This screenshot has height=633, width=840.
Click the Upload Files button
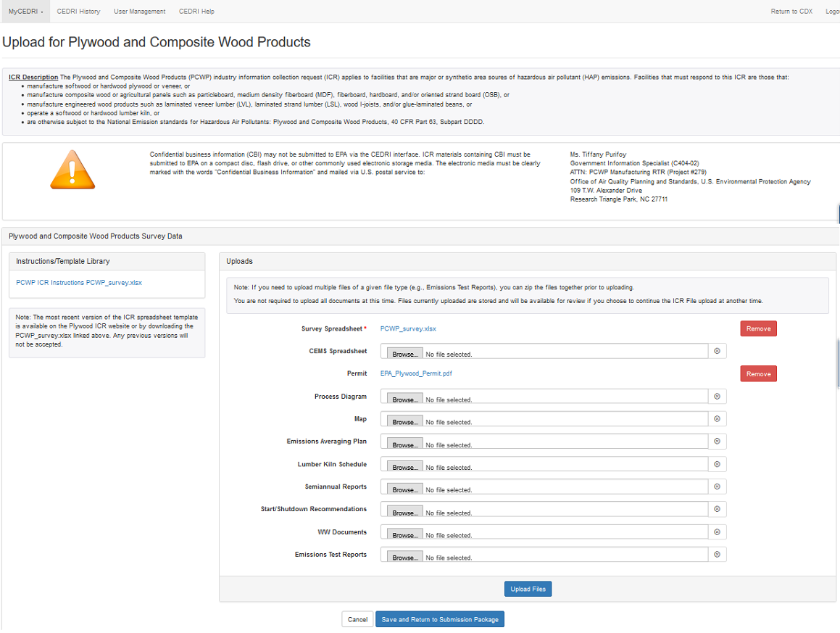(x=528, y=589)
